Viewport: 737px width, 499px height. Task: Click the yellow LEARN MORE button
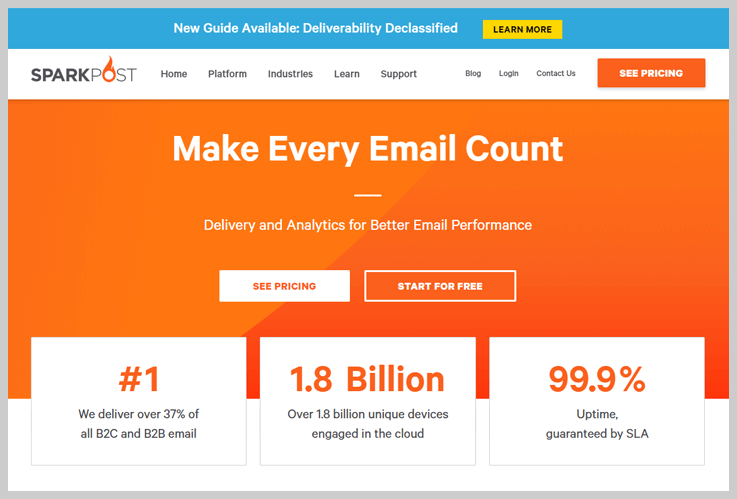coord(522,29)
